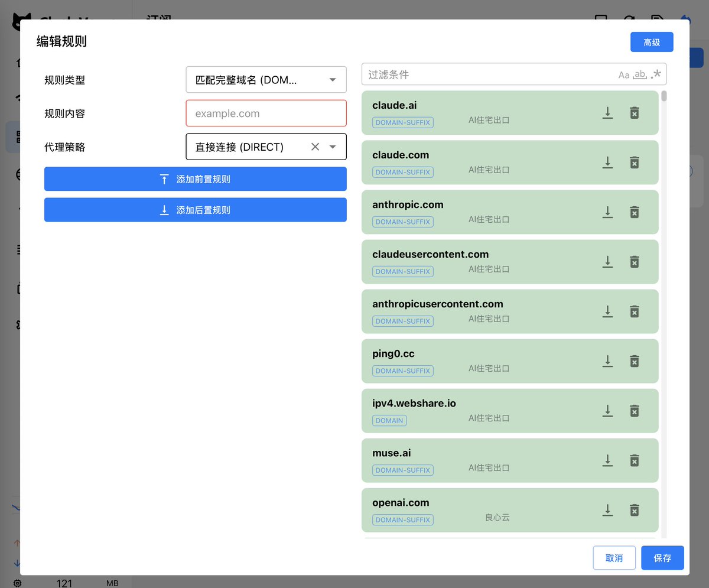Click the DOMAIN-SUFFIX tag under muse.ai
Screen dimensions: 709x588
[403, 470]
